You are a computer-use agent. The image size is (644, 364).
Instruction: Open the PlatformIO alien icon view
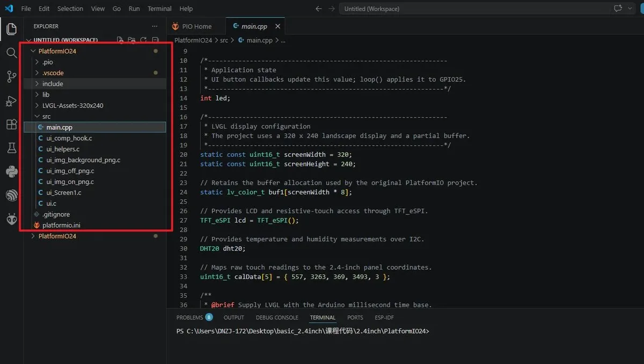pyautogui.click(x=11, y=219)
